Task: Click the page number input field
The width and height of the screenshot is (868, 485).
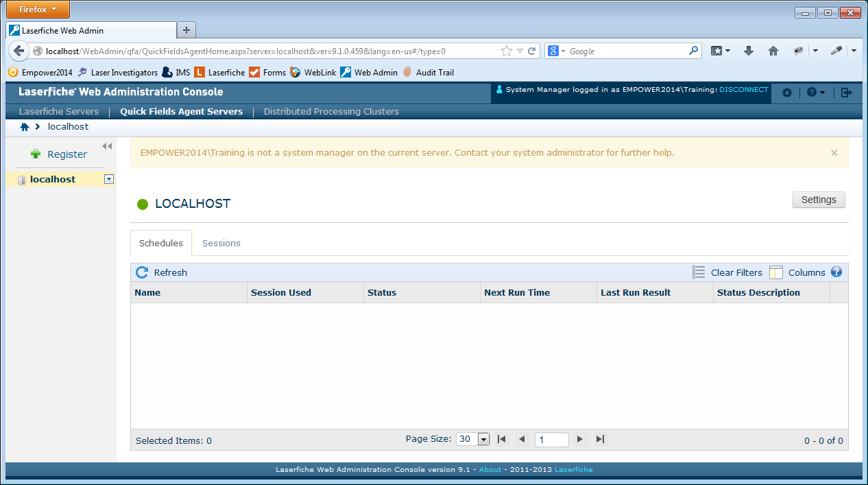Action: 551,440
